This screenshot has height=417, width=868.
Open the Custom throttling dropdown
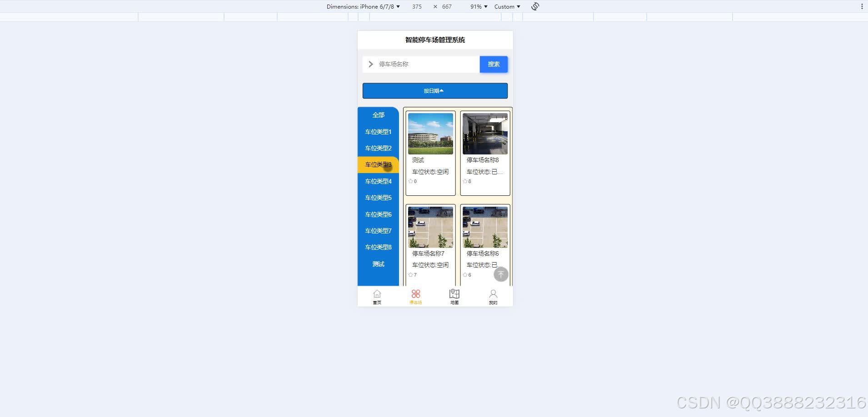click(x=507, y=6)
